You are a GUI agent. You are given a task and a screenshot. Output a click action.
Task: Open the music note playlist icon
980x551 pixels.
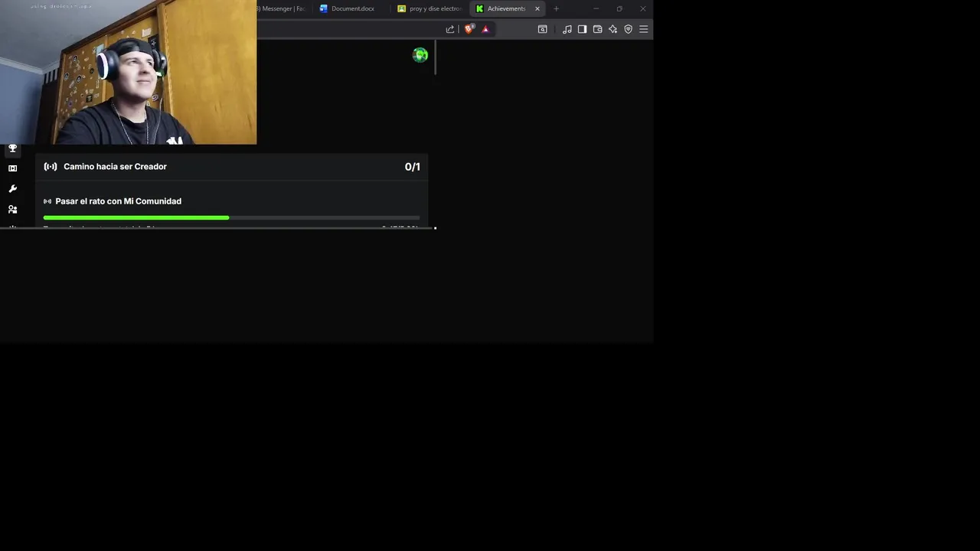pyautogui.click(x=567, y=29)
